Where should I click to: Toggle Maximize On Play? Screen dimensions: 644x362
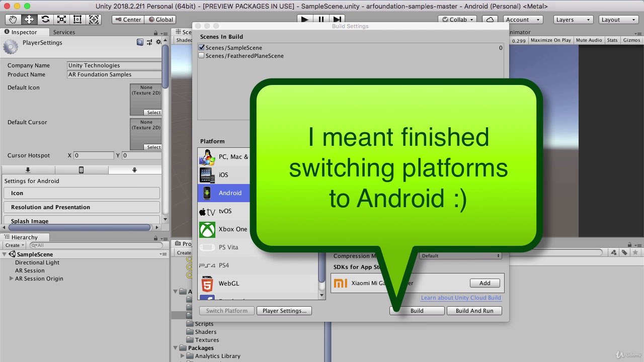550,40
